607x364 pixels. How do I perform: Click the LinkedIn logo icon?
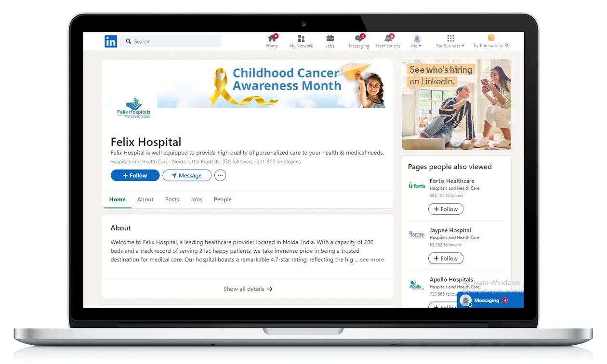(x=111, y=41)
